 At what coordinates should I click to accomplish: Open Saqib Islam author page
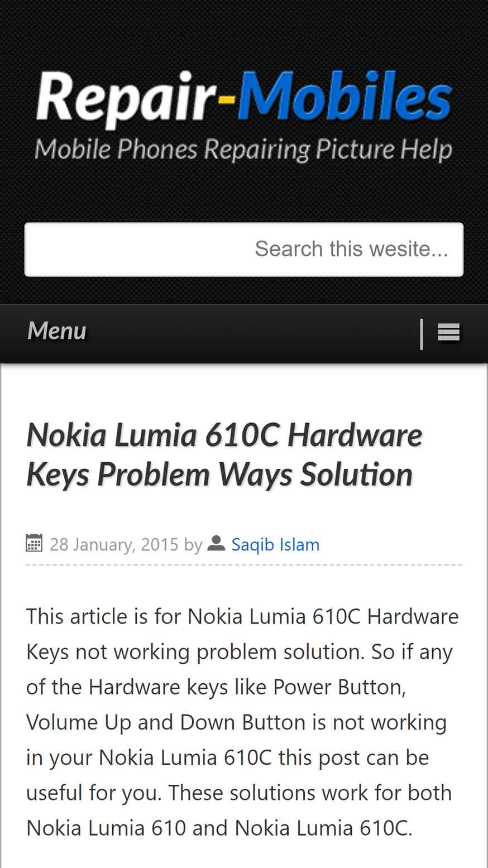275,544
